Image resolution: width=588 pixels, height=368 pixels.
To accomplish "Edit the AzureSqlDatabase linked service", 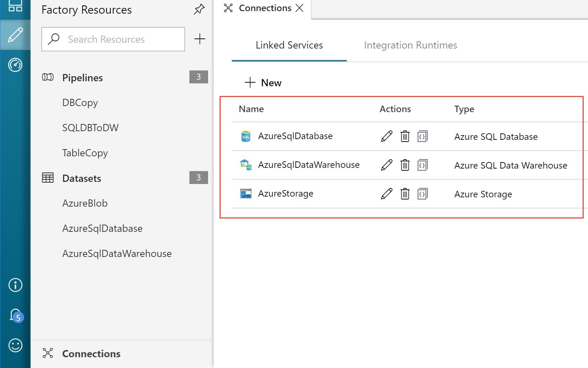I will (387, 136).
